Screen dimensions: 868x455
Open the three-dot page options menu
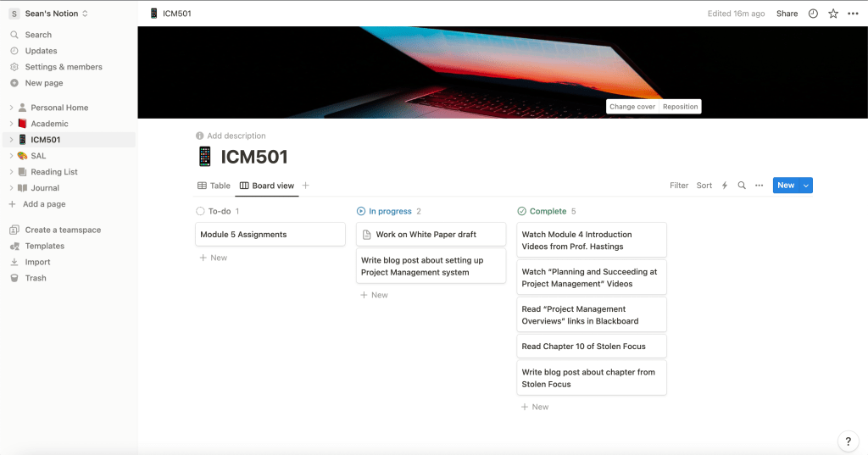coord(853,14)
